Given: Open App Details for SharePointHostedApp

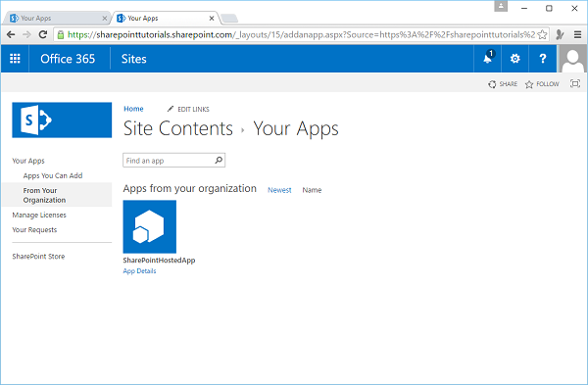Looking at the screenshot, I should click(x=139, y=271).
